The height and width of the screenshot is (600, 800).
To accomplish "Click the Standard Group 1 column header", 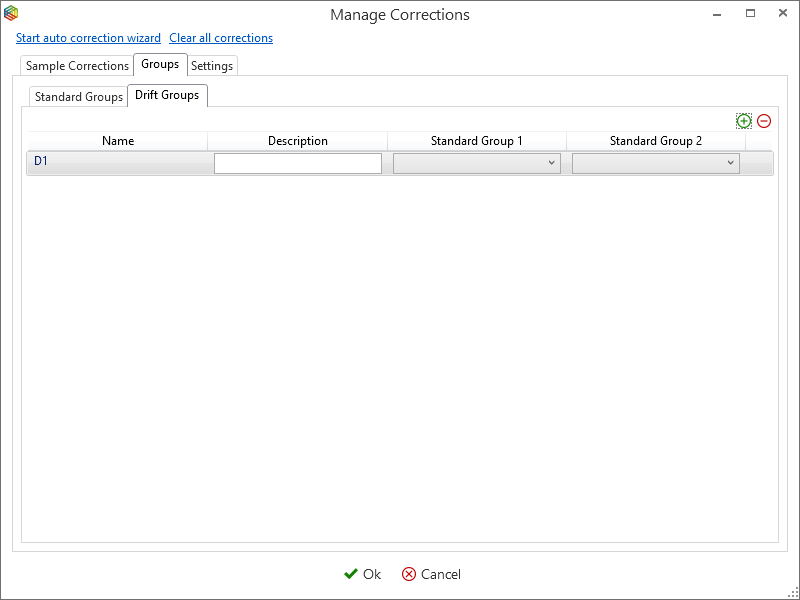I will coord(477,141).
